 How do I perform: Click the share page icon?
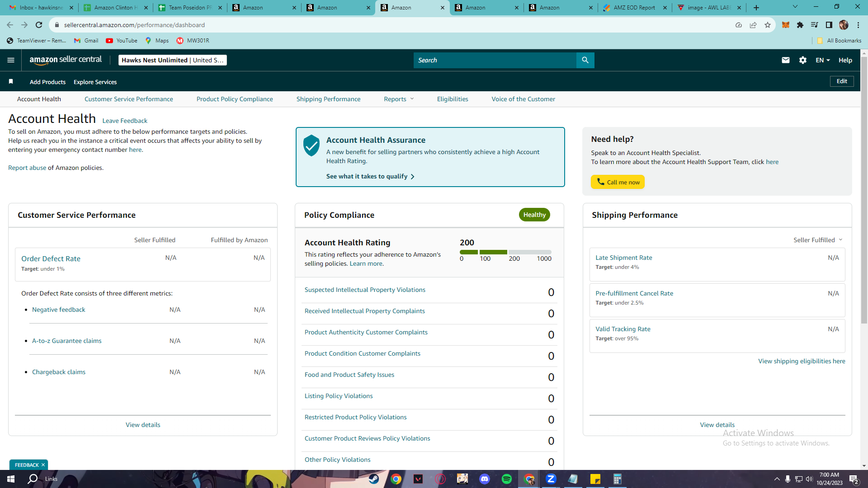(753, 25)
